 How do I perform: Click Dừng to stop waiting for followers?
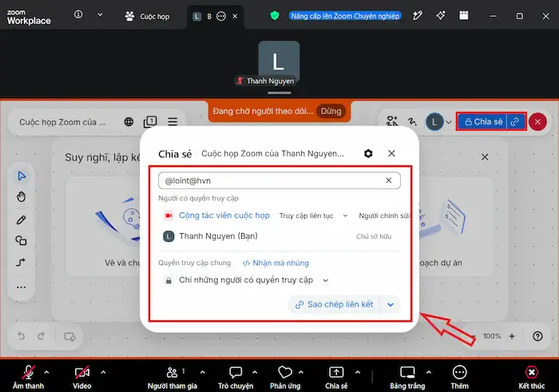(x=331, y=111)
